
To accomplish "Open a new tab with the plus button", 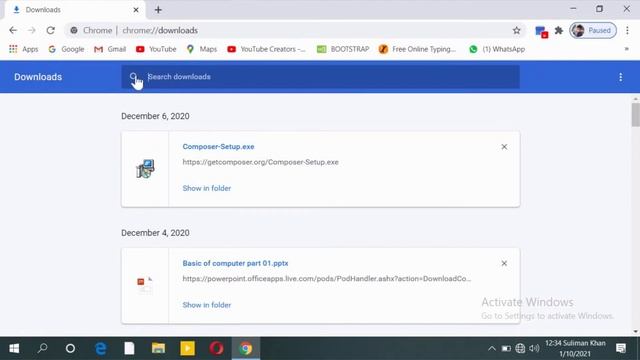I will (158, 10).
